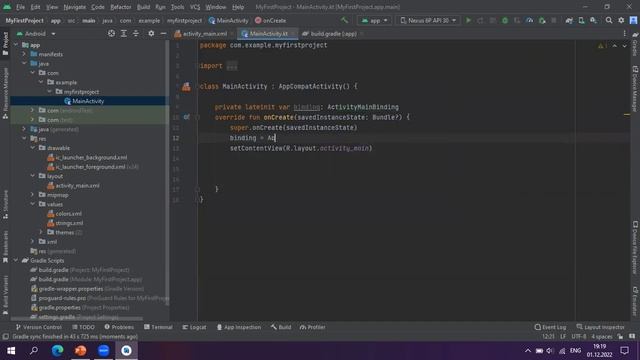Screen dimensions: 640x360
Task: Open Windows notification center icon
Action: pos(624,350)
